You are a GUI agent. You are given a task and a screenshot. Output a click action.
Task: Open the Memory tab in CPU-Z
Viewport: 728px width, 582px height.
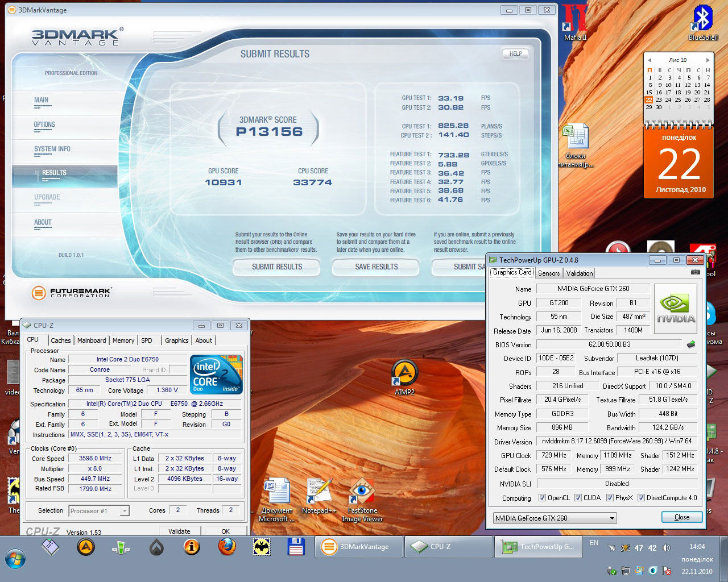click(123, 340)
